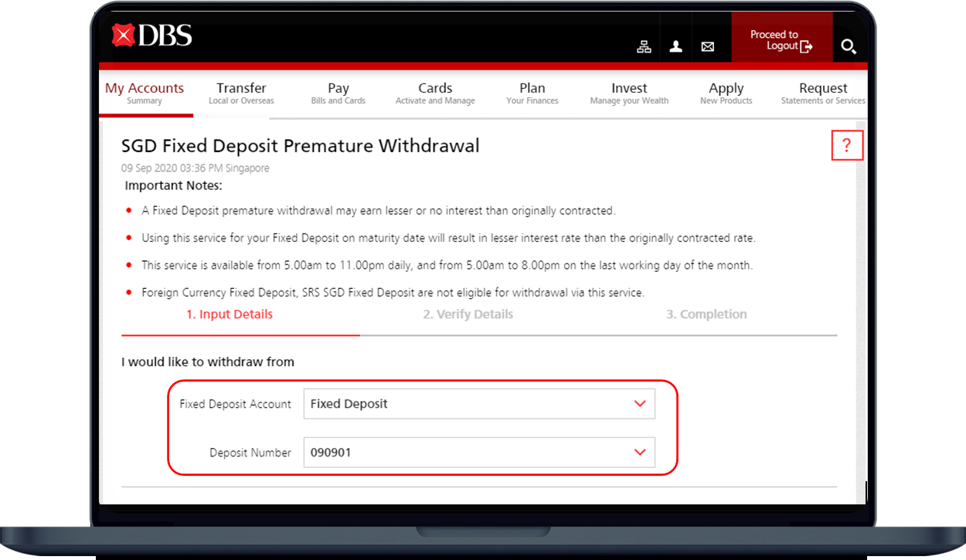The image size is (966, 560).
Task: Open the mail inbox envelope icon
Action: [x=707, y=46]
